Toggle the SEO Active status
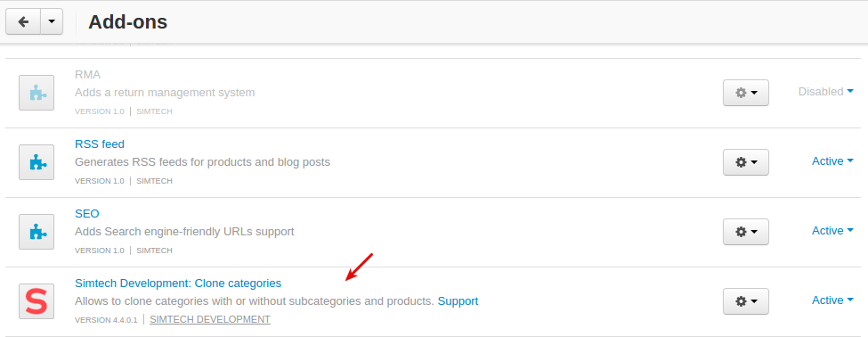868x337 pixels. tap(832, 231)
